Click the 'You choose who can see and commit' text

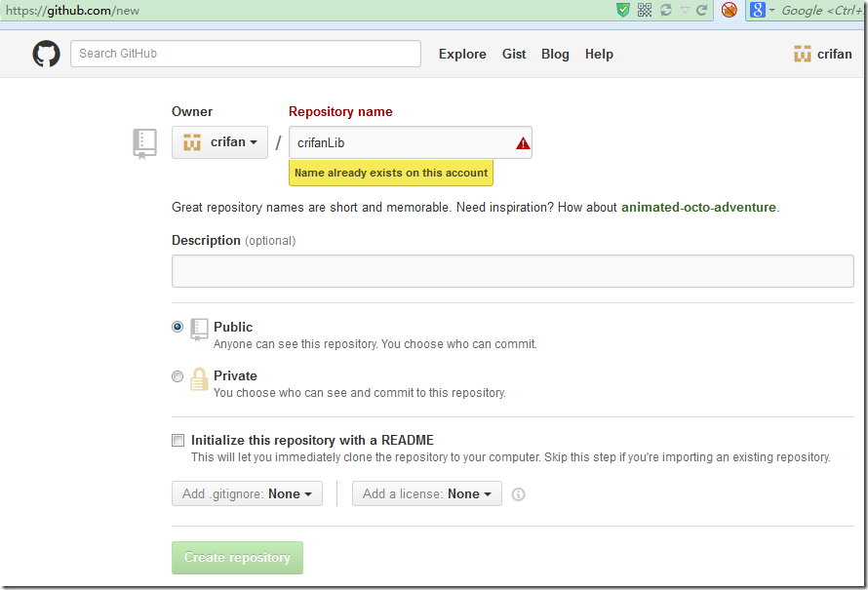[x=360, y=393]
